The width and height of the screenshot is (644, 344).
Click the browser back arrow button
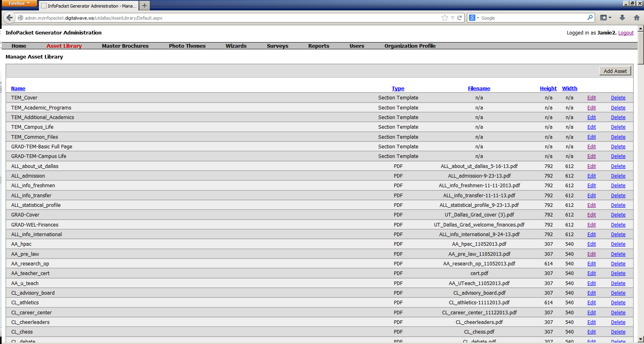click(9, 18)
